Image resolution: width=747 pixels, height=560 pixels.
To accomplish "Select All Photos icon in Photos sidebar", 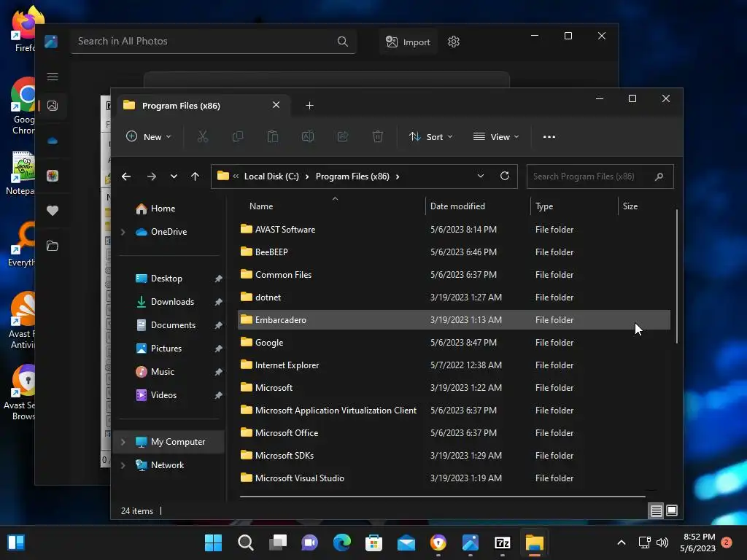I will [x=53, y=106].
